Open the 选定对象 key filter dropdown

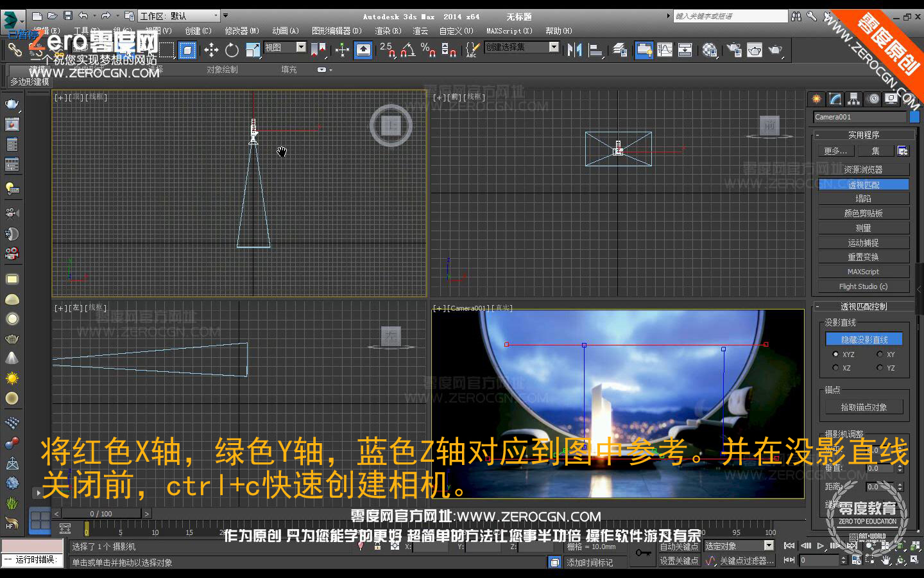[x=739, y=546]
